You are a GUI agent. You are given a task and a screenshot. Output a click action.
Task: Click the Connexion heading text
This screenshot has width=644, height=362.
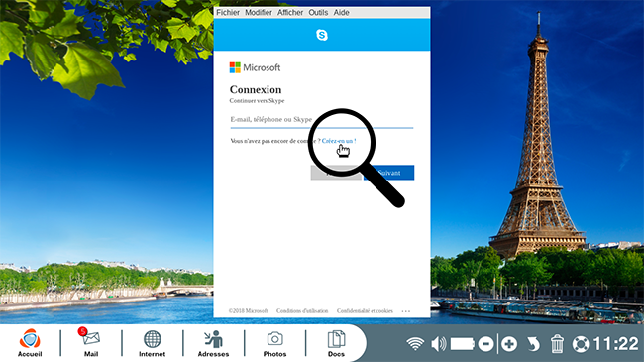pyautogui.click(x=256, y=89)
